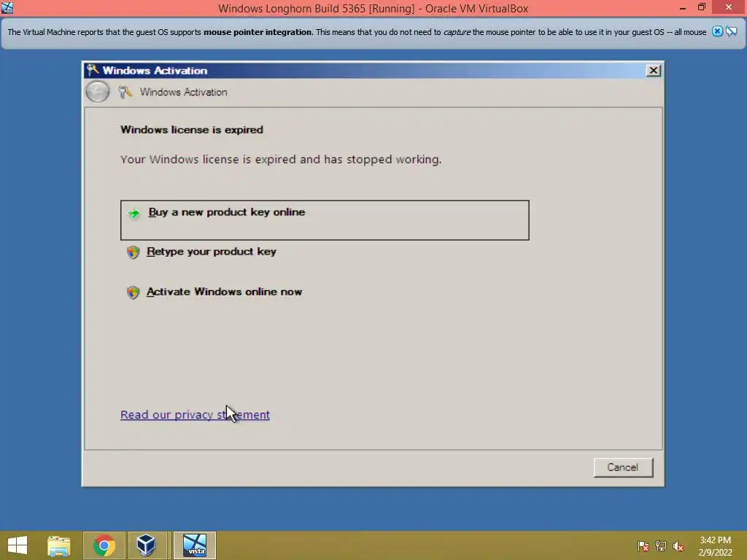Restore down the VirtualBox window
747x560 pixels.
(702, 7)
